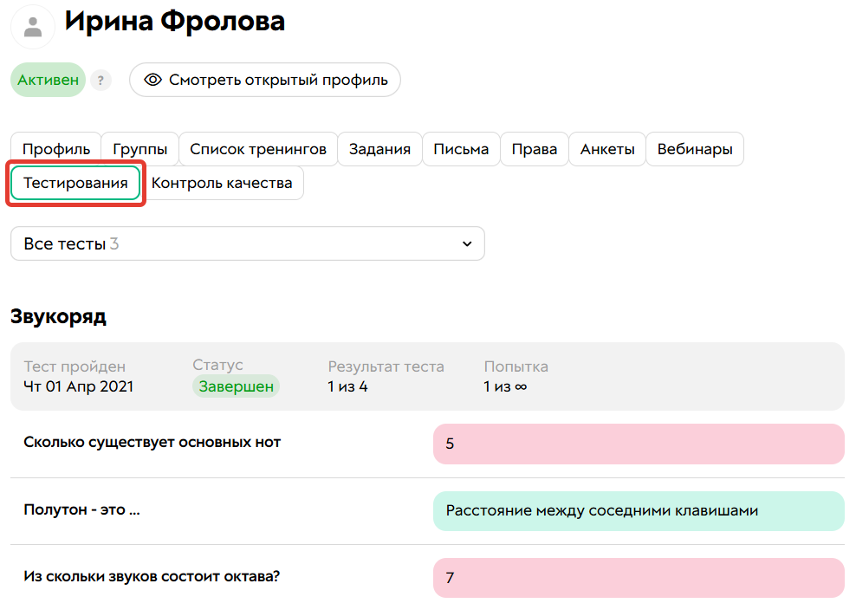856x616 pixels.
Task: Click the question mark help icon next to Активен
Action: (x=101, y=79)
